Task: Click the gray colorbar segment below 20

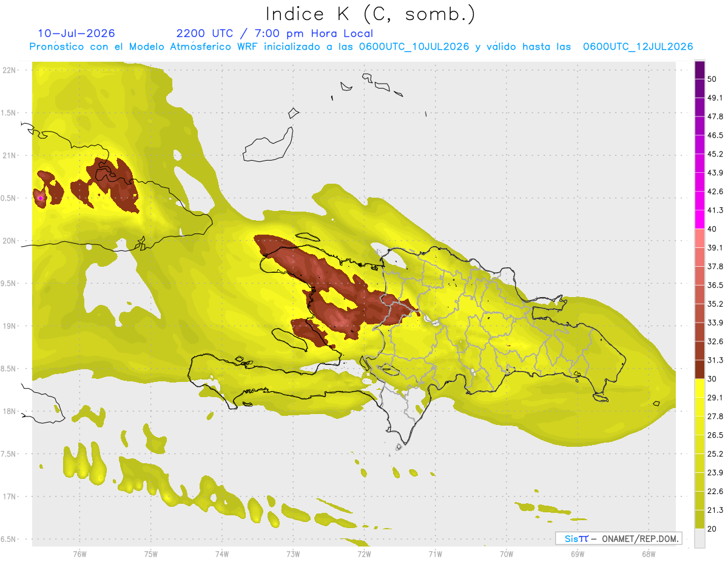Action: tap(699, 538)
